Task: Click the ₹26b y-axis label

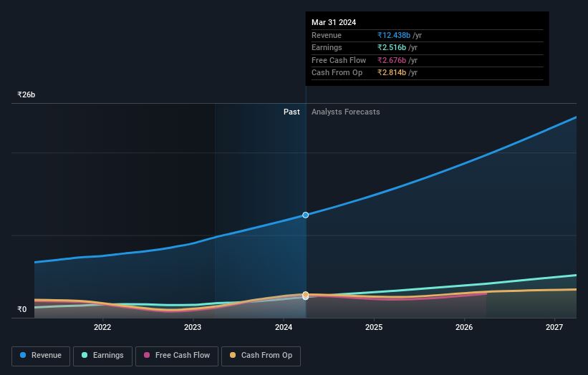Action: (x=26, y=94)
